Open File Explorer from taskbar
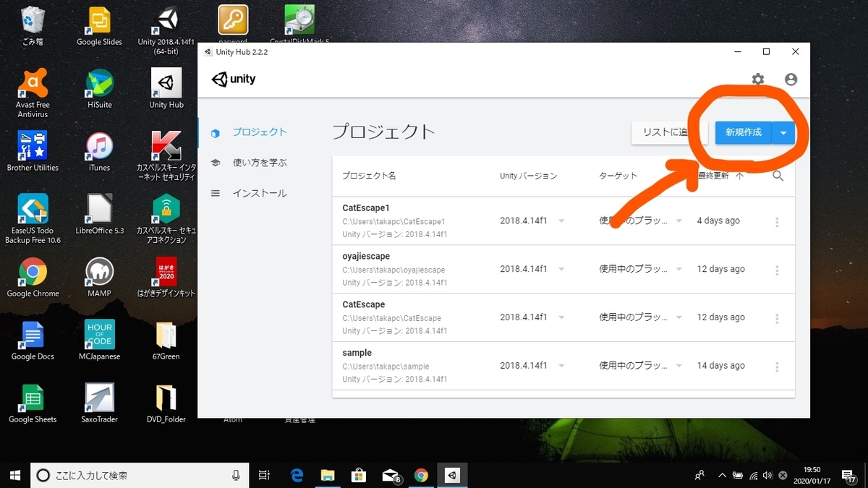The image size is (868, 488). click(x=328, y=475)
